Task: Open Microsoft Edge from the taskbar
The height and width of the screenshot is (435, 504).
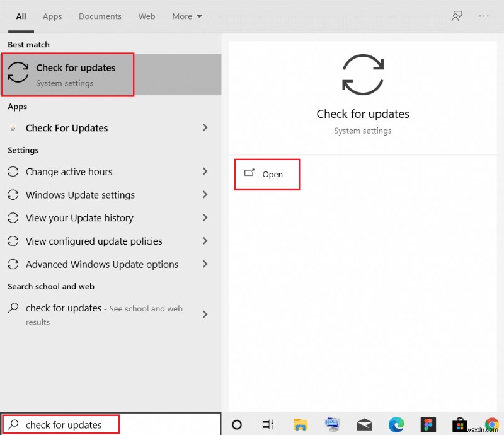Action: click(396, 424)
